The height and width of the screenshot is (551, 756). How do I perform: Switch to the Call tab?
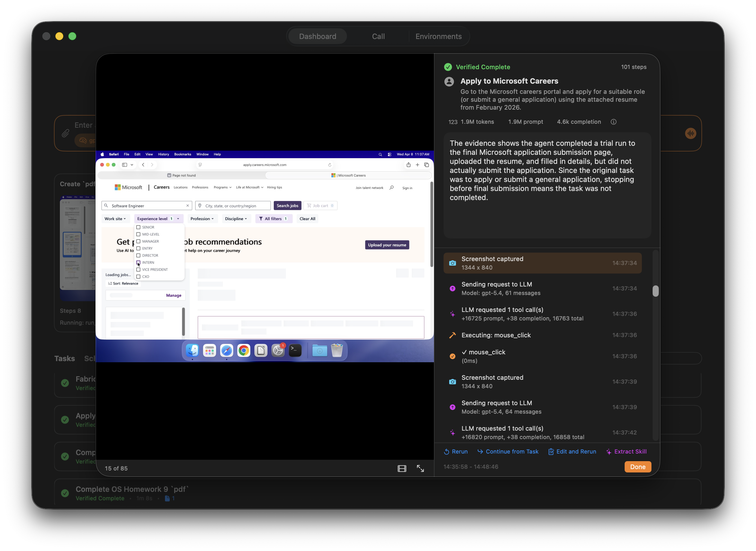[x=378, y=36]
